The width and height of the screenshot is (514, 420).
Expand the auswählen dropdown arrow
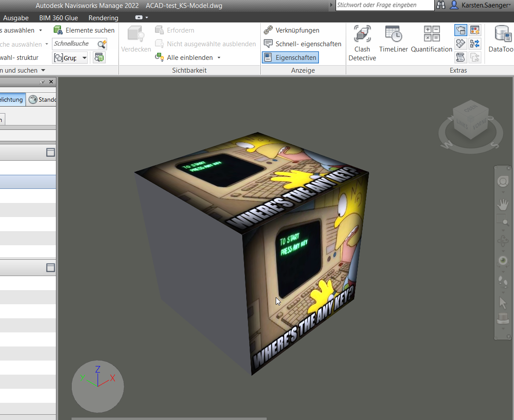pyautogui.click(x=41, y=30)
